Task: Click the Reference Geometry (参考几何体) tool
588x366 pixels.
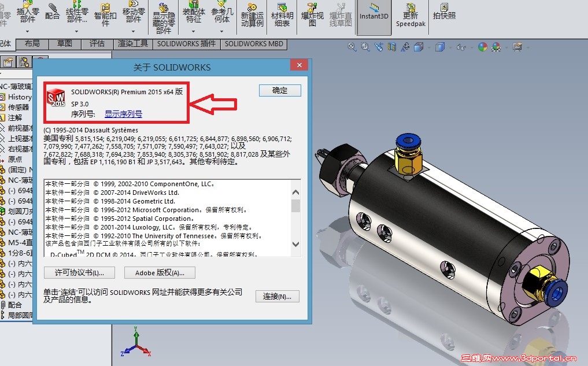Action: click(x=222, y=12)
